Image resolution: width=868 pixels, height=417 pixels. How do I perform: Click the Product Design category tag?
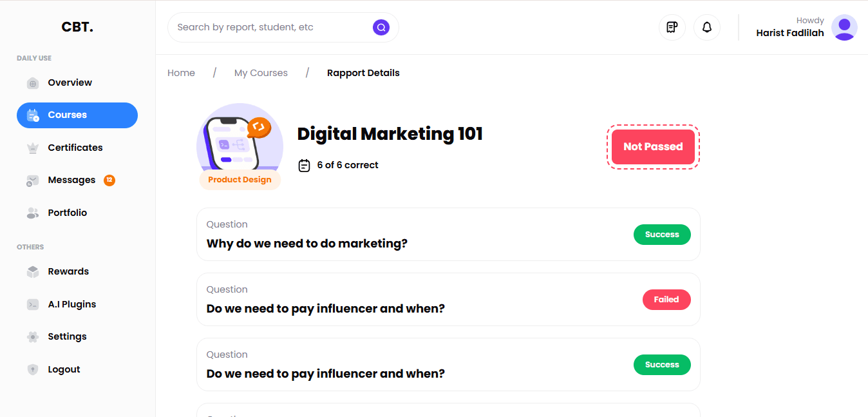coord(240,180)
